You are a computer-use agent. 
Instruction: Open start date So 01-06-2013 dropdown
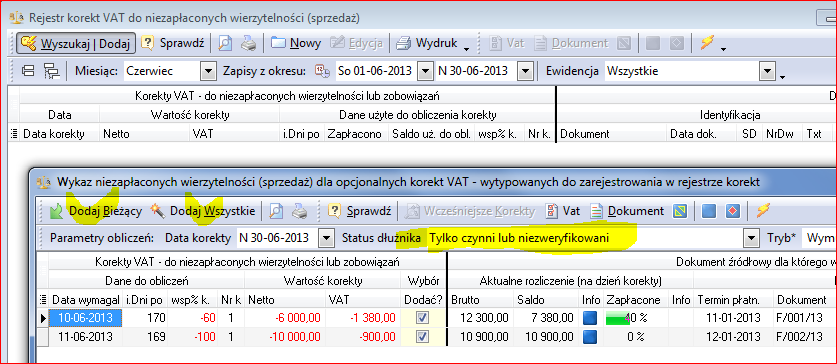tap(424, 70)
